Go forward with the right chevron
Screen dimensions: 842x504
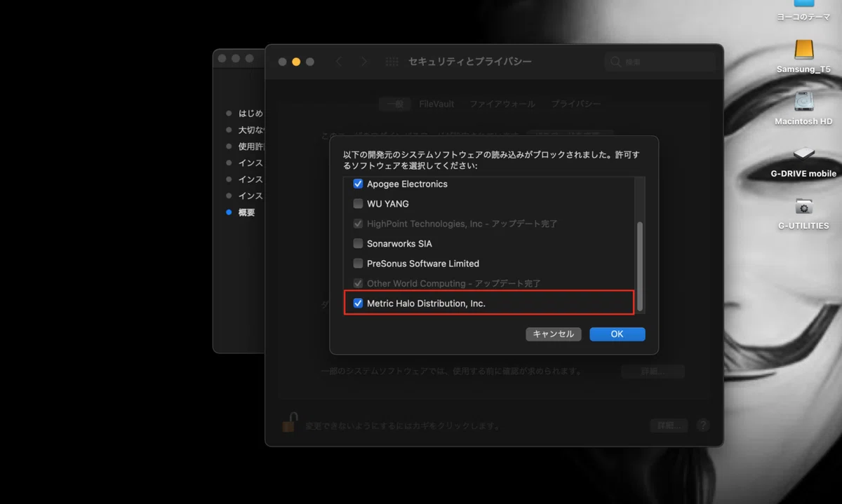tap(363, 62)
